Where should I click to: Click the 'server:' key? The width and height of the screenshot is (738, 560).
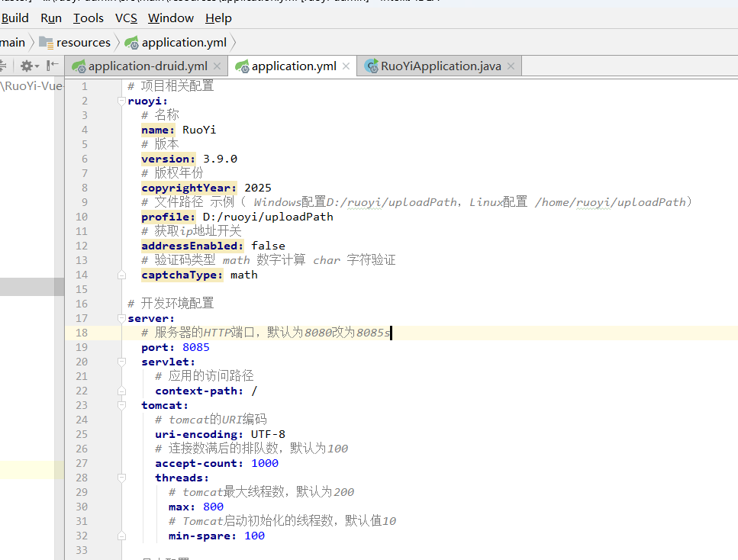[151, 318]
